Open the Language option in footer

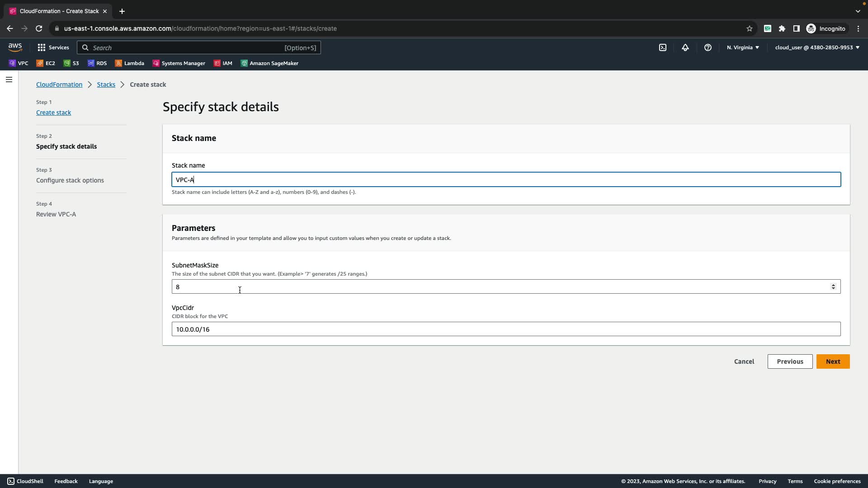coord(101,481)
